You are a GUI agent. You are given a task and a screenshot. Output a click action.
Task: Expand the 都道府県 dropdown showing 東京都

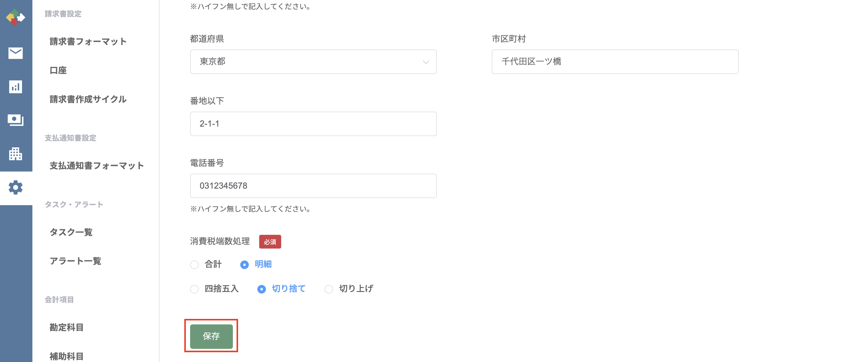313,62
